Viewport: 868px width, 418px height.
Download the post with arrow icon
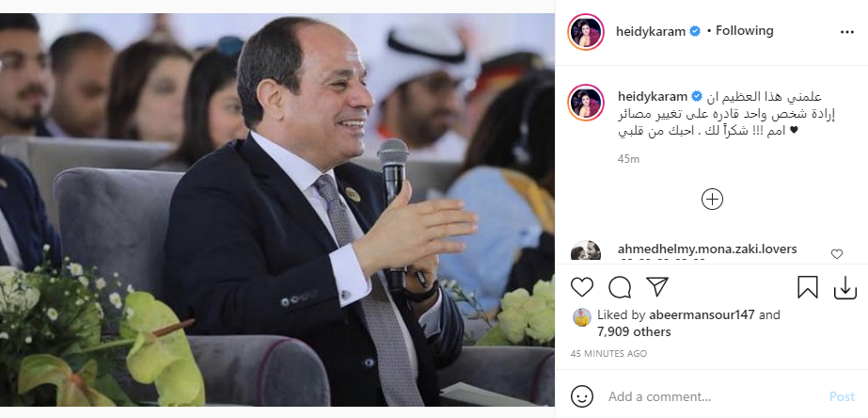(x=845, y=288)
